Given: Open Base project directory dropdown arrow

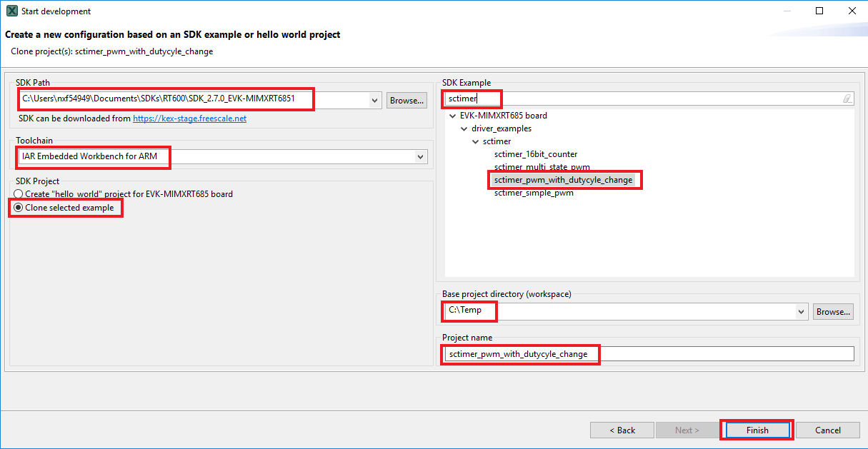Looking at the screenshot, I should tap(801, 312).
